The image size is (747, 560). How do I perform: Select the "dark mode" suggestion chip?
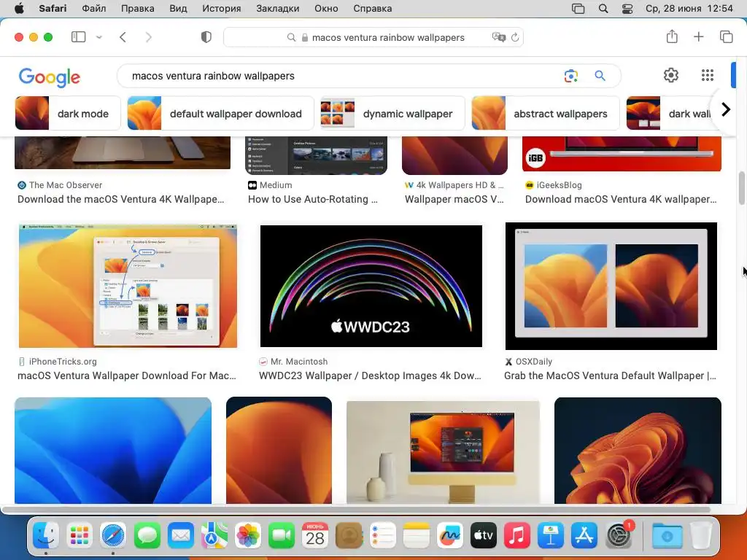pyautogui.click(x=68, y=113)
